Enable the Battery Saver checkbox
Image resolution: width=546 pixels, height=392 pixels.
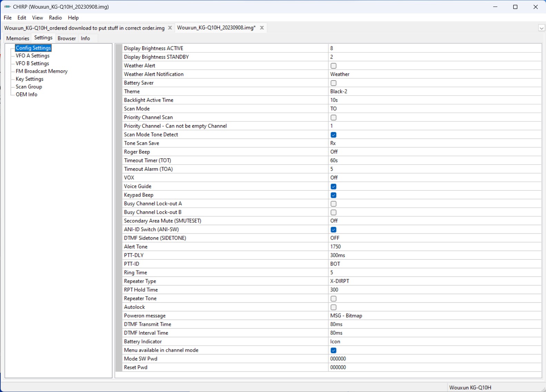pyautogui.click(x=333, y=83)
